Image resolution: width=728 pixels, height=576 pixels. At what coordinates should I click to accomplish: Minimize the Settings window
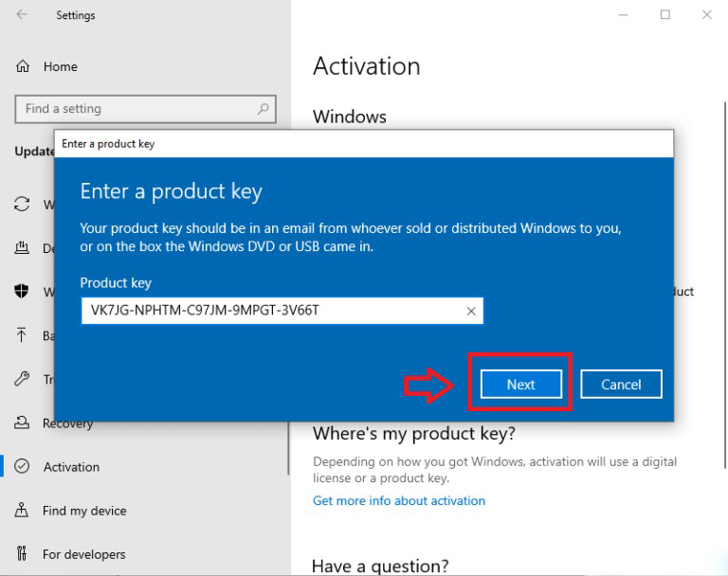pos(623,15)
